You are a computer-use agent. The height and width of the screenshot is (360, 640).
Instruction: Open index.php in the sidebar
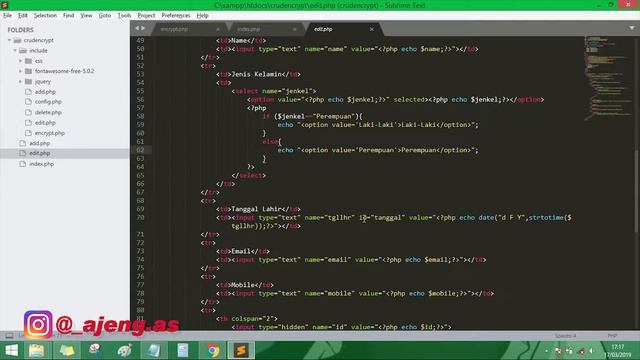coord(41,164)
